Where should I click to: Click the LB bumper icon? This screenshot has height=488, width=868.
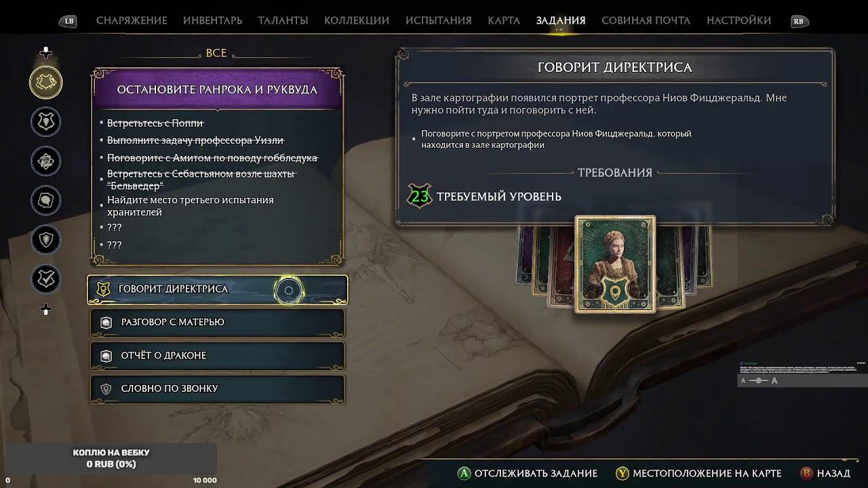[x=68, y=21]
